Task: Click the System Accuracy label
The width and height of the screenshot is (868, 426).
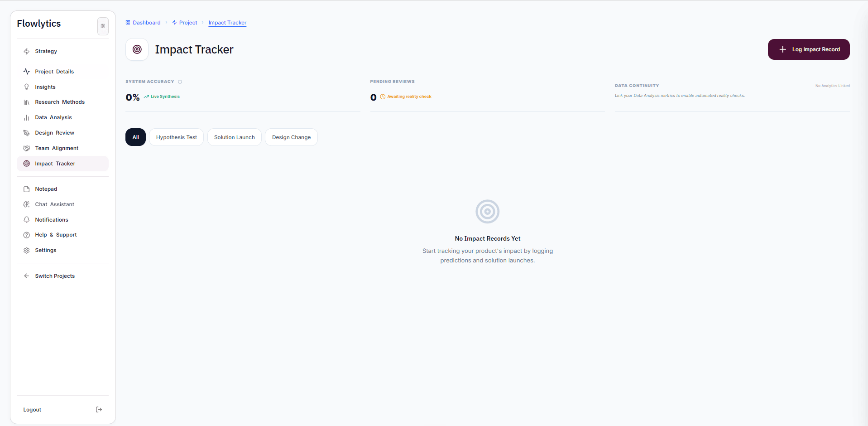Action: coord(150,82)
